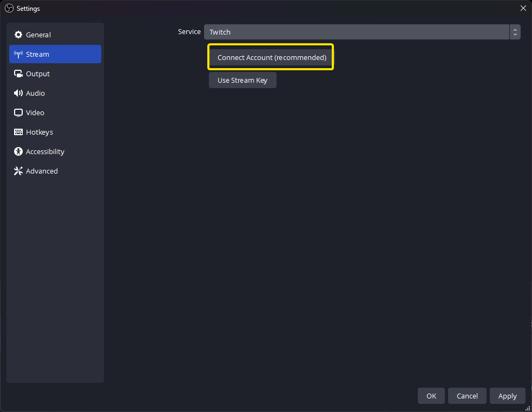Confirm settings with the OK button
The width and height of the screenshot is (532, 412).
coord(431,396)
